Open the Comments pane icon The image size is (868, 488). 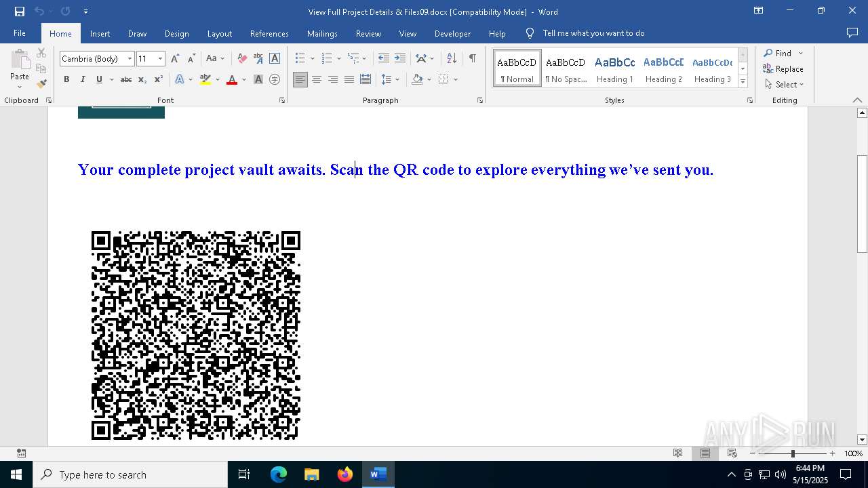pos(852,33)
